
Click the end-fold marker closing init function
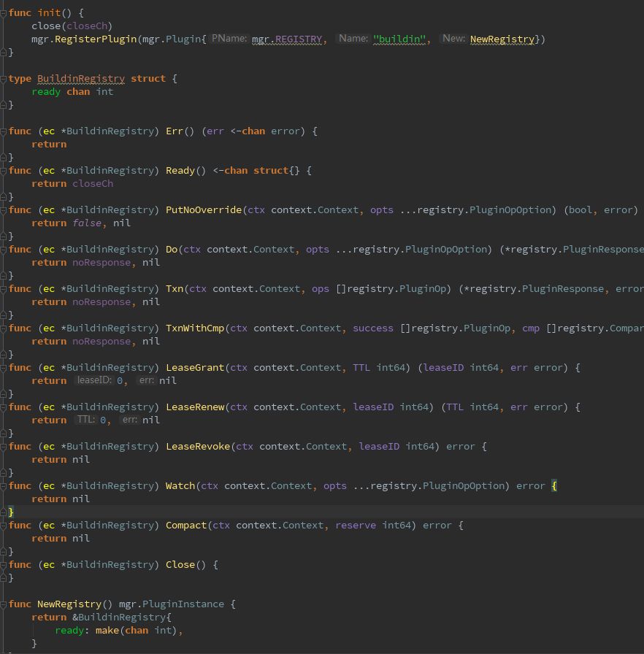point(4,53)
